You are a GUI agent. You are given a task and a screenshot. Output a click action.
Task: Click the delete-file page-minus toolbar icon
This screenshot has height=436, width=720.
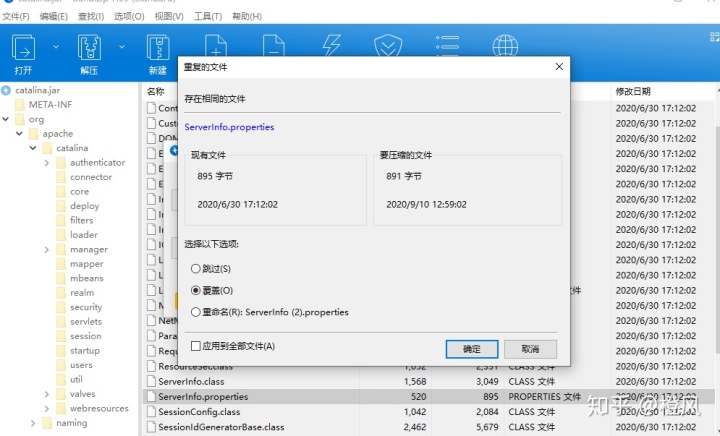[x=274, y=45]
